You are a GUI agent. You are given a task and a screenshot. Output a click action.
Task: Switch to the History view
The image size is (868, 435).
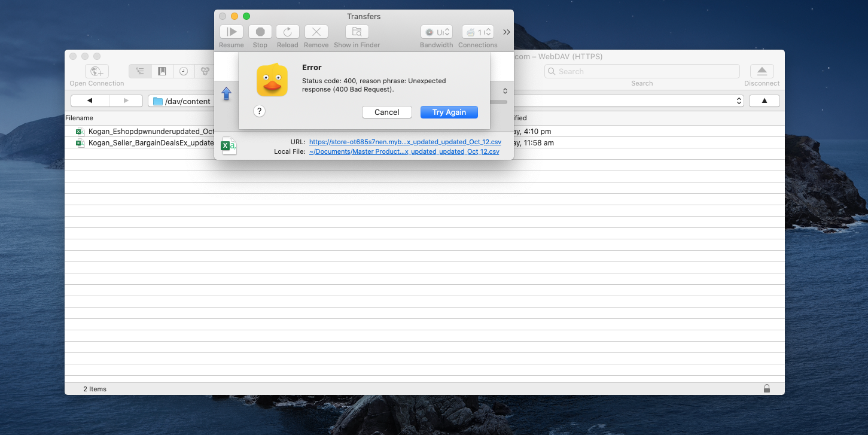tap(184, 71)
